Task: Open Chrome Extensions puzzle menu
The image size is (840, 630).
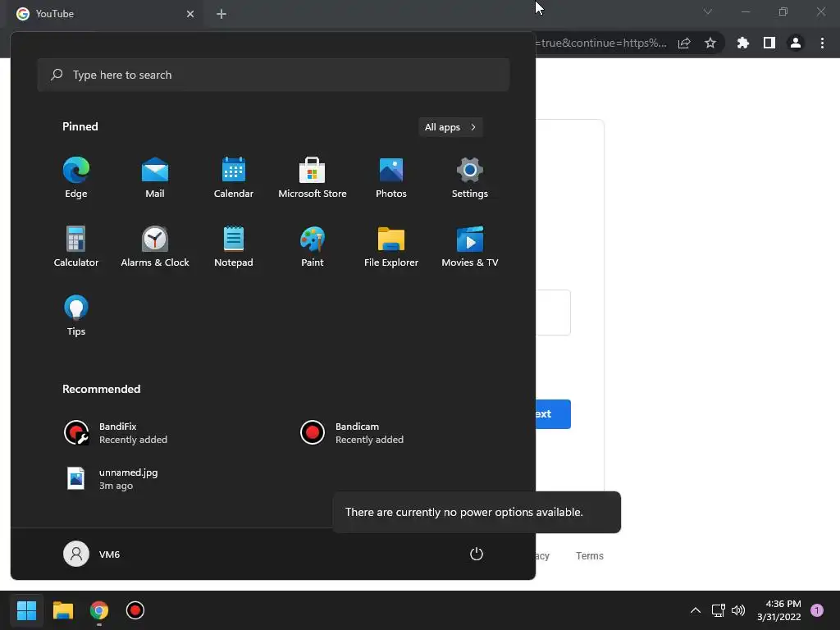Action: 743,43
